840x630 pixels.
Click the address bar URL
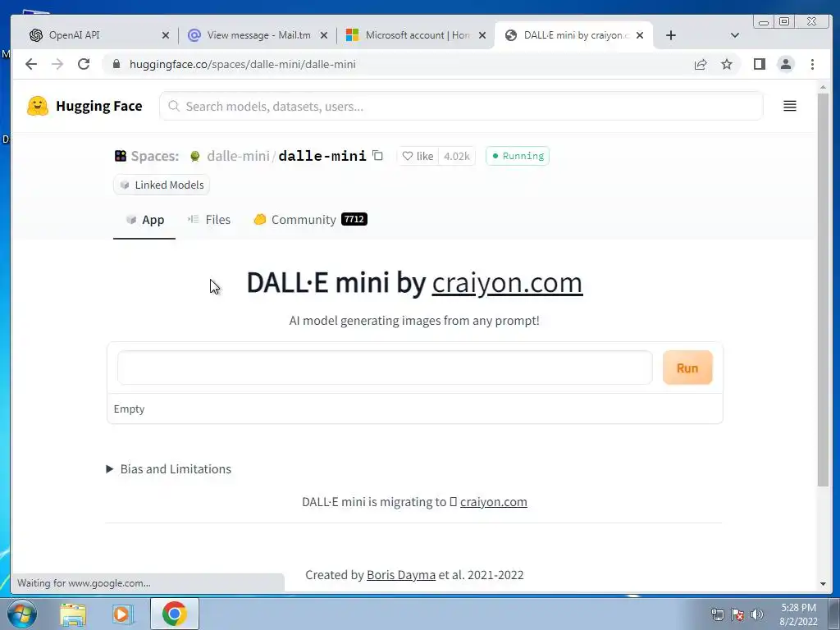tap(243, 64)
